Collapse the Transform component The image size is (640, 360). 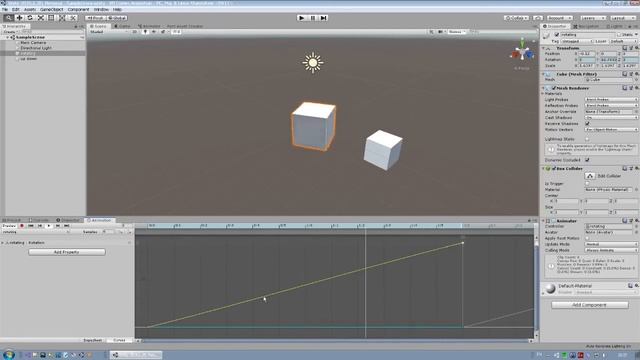pos(543,48)
